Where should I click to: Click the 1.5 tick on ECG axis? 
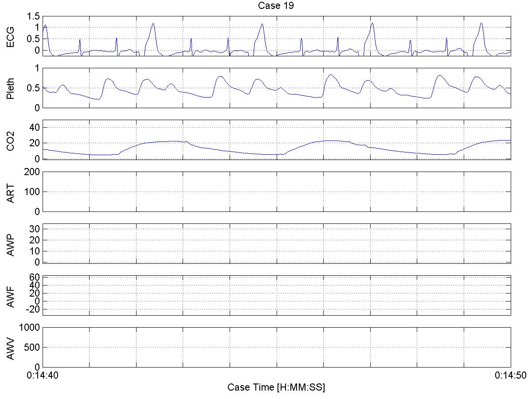34,16
